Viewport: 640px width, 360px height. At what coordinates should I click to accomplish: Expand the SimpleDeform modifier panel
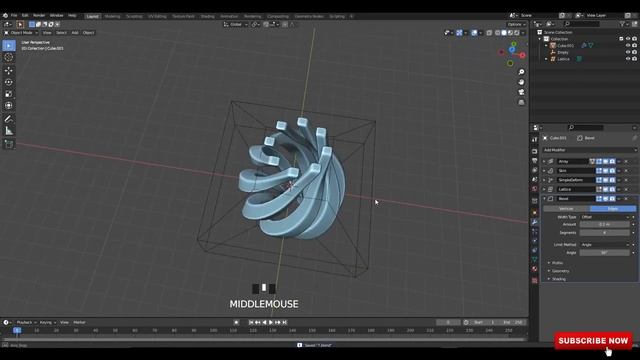click(544, 180)
